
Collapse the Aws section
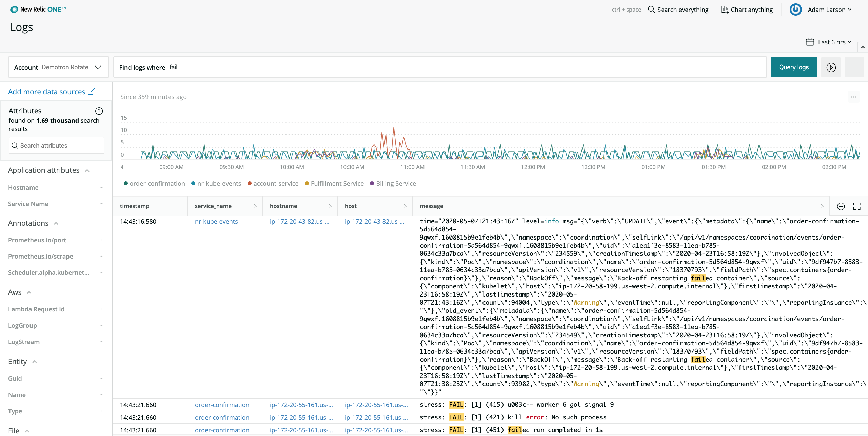point(29,292)
